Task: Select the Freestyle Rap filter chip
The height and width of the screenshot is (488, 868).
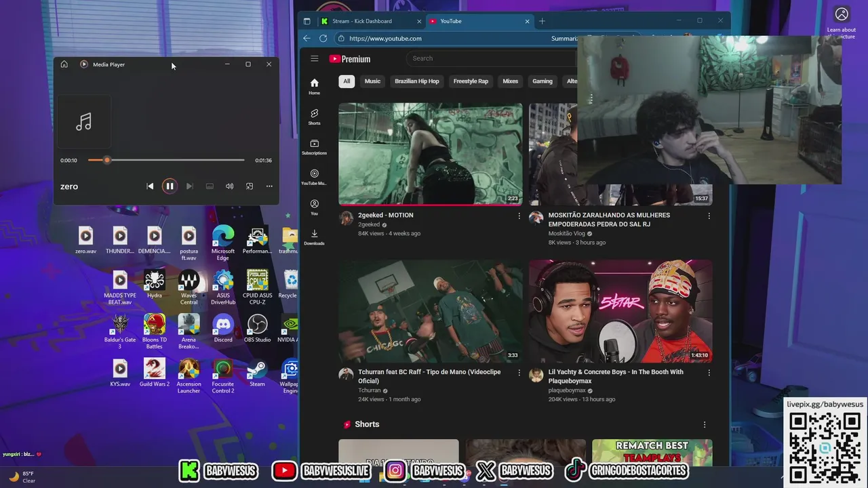Action: pos(471,81)
